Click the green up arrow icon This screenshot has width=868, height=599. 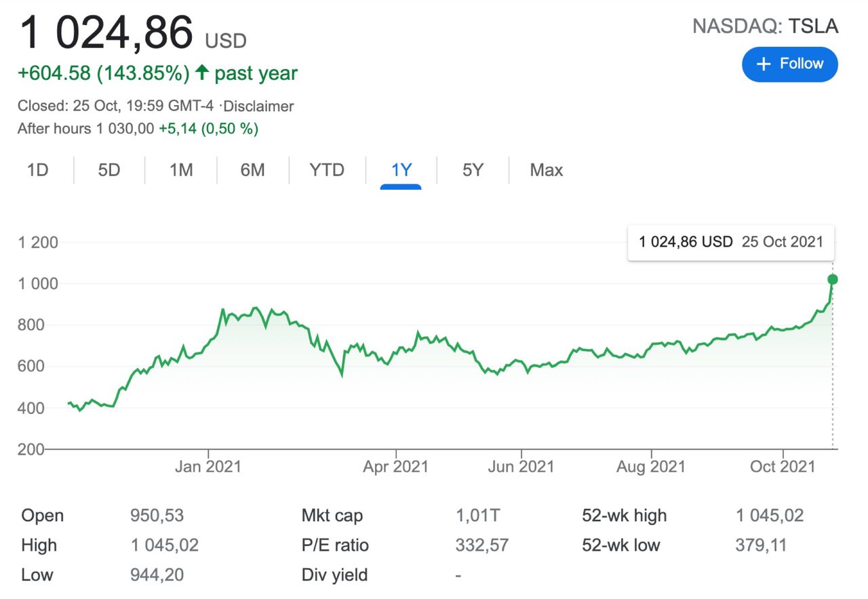[x=201, y=73]
